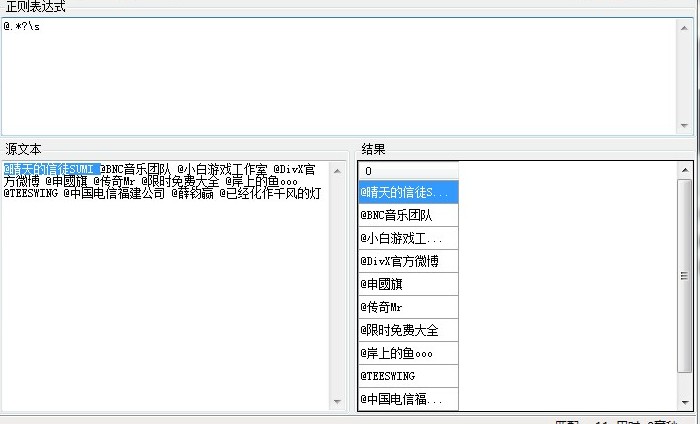The image size is (700, 424).
Task: Select result row @中国电信福...
Action: coord(408,399)
